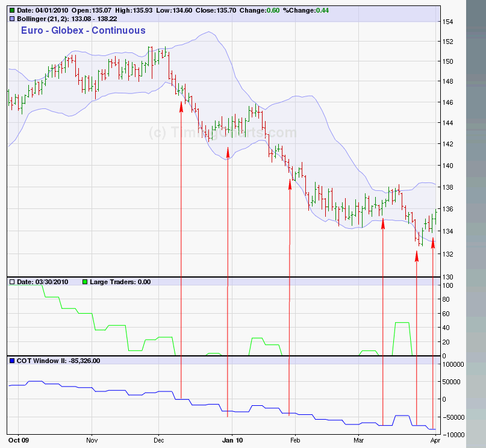486x448 pixels.
Task: Click the 40 value on Large Traders axis
Action: pos(446,328)
